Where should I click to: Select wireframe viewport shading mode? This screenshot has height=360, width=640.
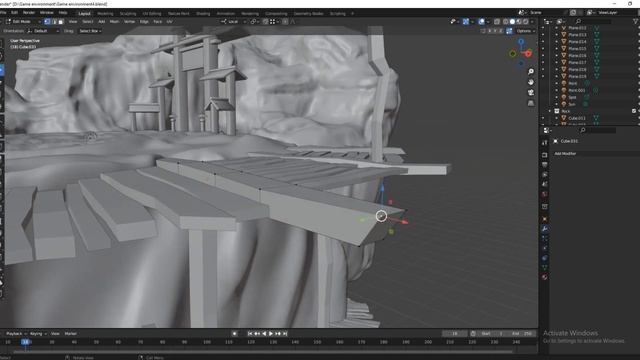pos(506,22)
